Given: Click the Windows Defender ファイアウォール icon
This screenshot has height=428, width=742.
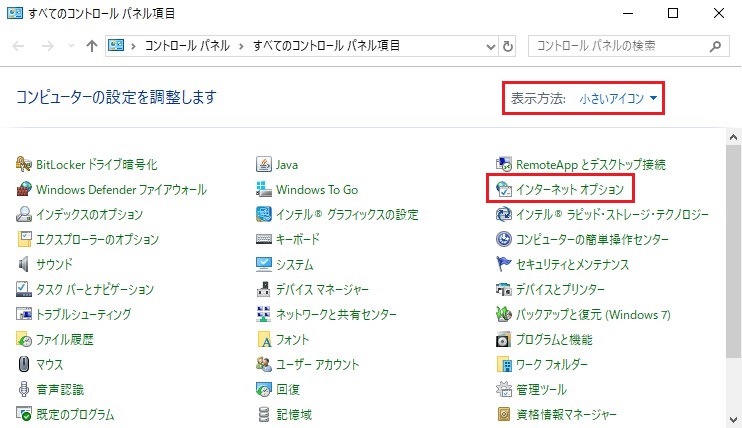Looking at the screenshot, I should (x=24, y=189).
